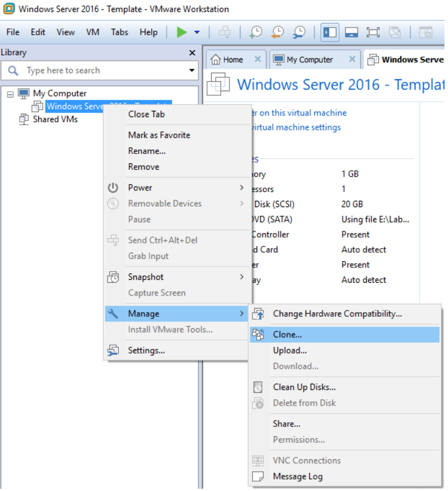Click the Shared VMs icon in library

pyautogui.click(x=24, y=119)
